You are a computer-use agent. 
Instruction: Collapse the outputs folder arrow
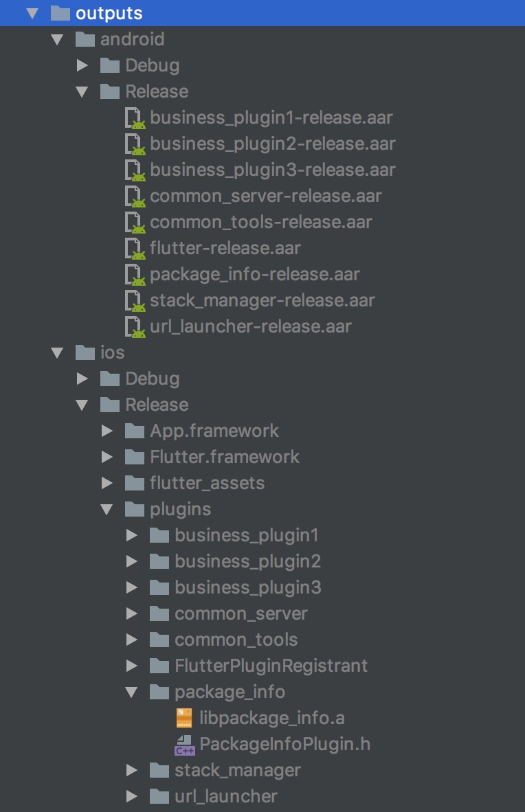point(32,14)
